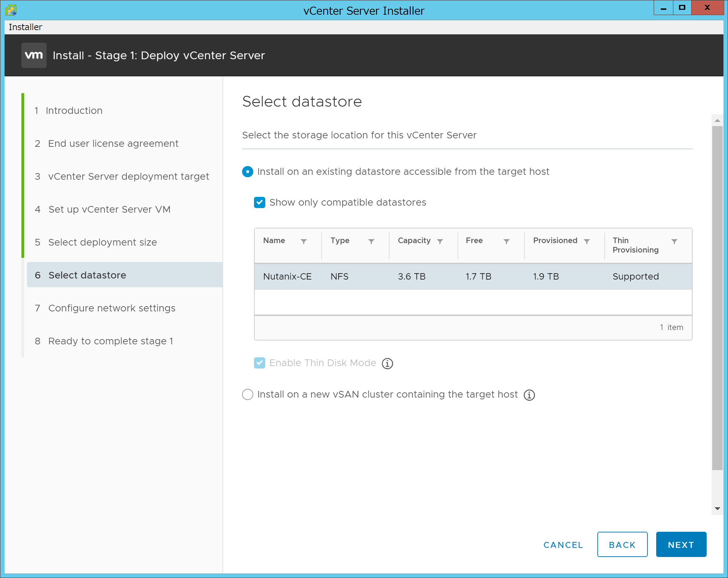Click the BACK button
Screen dimensions: 728x578
pos(622,545)
